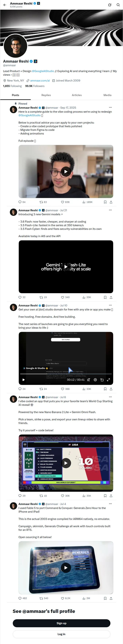Click the Sign up button
Image resolution: width=123 pixels, height=644 pixels.
[61, 623]
